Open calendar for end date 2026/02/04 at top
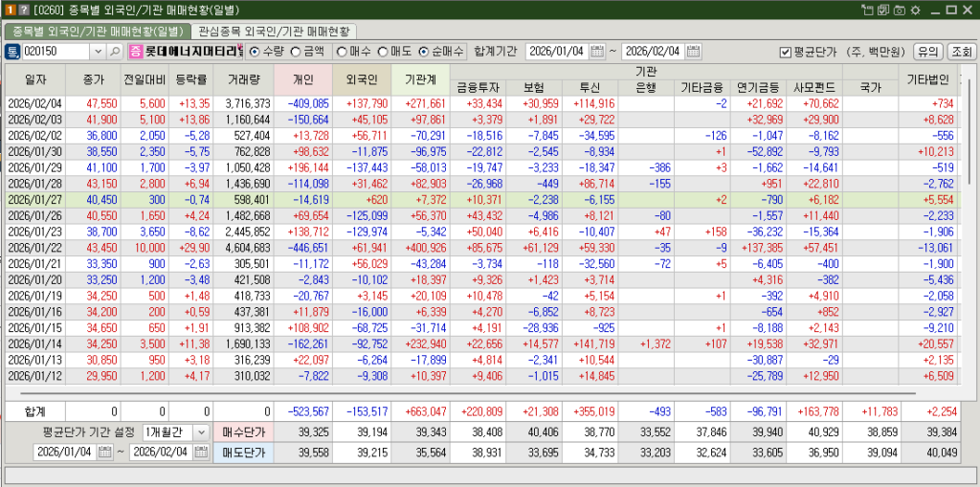This screenshot has width=980, height=487. pos(693,52)
